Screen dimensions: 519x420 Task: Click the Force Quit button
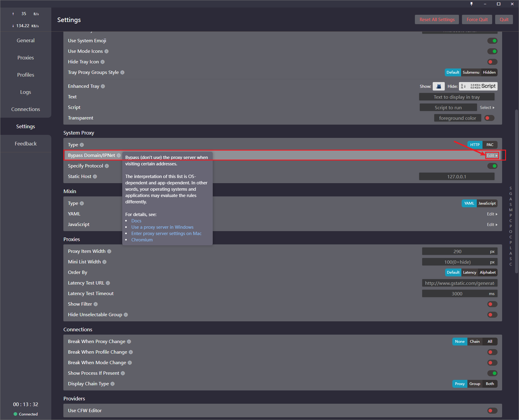(x=477, y=20)
